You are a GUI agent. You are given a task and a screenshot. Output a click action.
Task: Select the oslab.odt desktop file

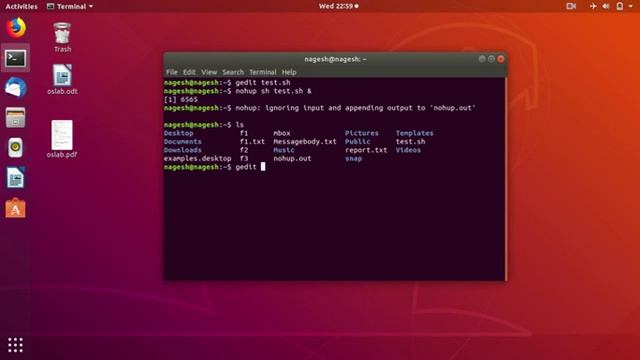[x=62, y=79]
